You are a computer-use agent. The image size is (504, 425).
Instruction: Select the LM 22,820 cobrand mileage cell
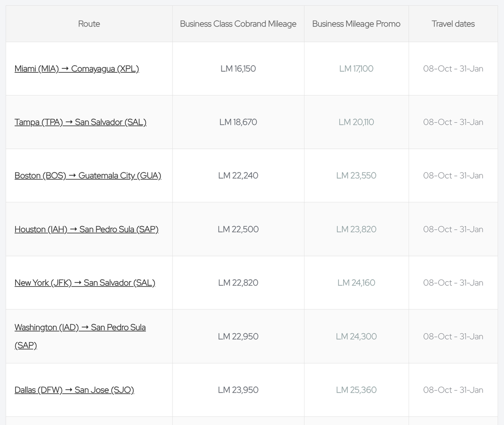click(238, 282)
